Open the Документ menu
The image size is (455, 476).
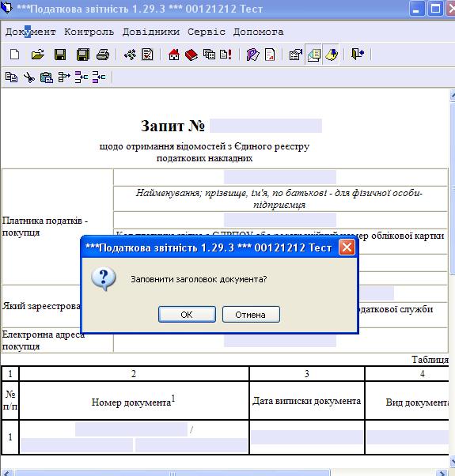click(x=30, y=32)
